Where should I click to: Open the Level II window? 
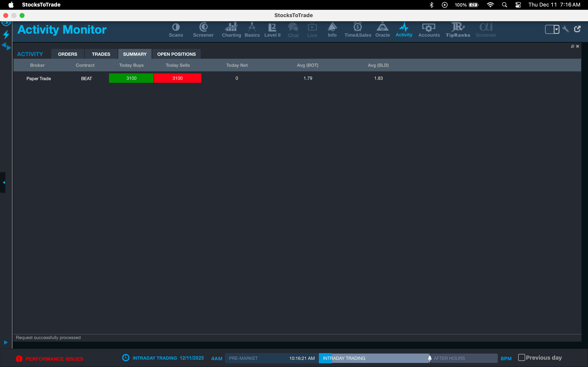272,30
